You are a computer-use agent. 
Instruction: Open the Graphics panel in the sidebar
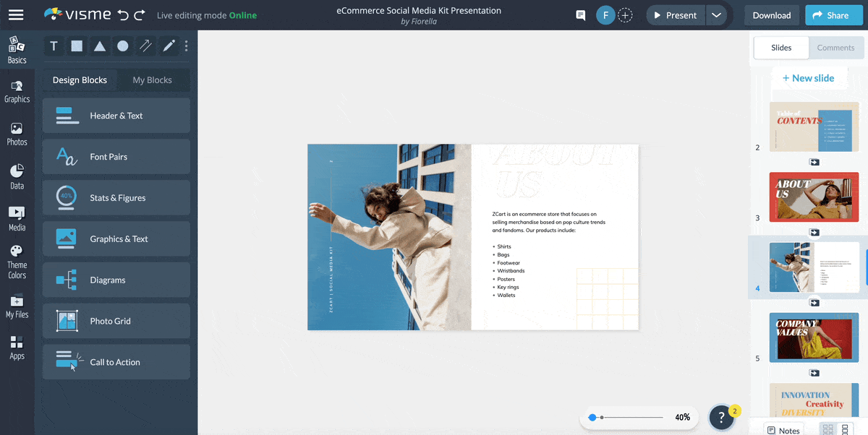click(x=17, y=90)
